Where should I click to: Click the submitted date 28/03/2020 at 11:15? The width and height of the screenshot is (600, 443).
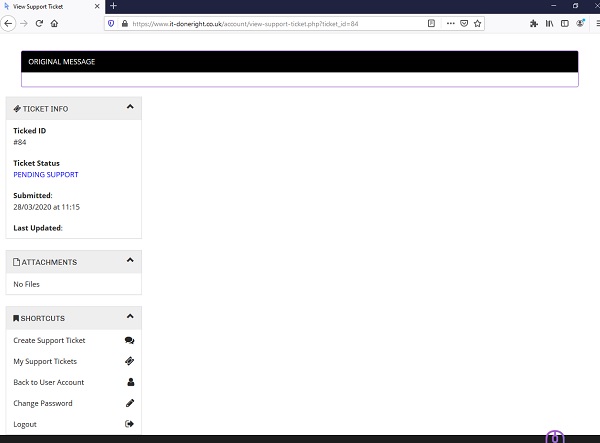[x=46, y=207]
